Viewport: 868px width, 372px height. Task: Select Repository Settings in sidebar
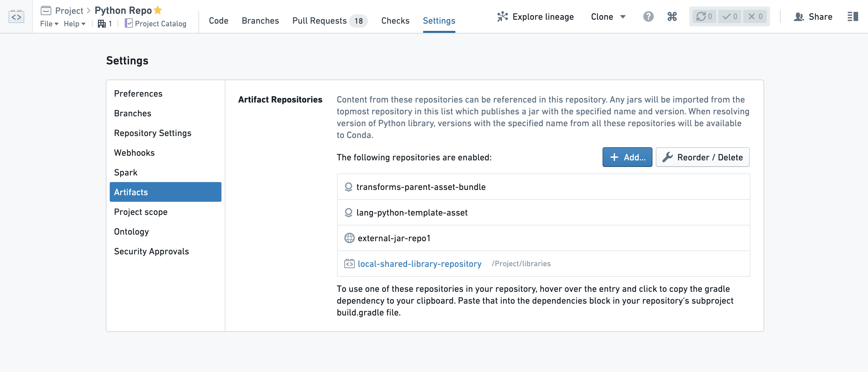[166, 133]
